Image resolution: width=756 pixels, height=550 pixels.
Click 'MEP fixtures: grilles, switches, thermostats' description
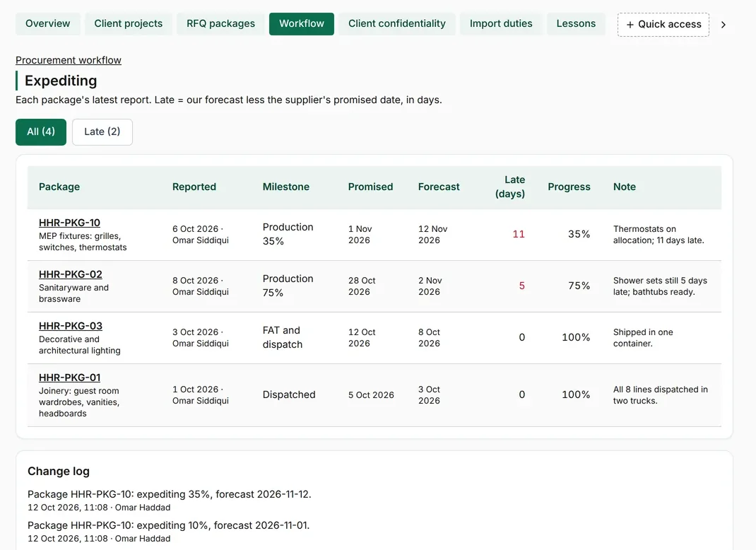(83, 242)
